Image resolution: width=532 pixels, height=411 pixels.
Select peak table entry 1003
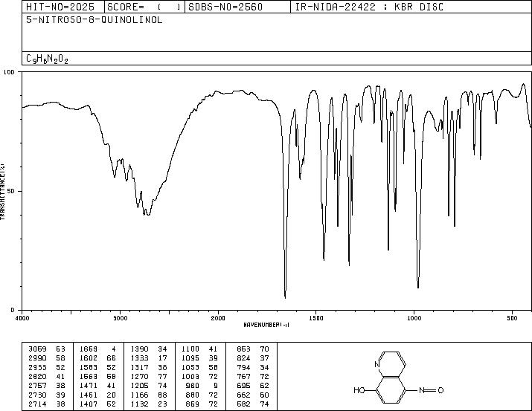pyautogui.click(x=199, y=376)
